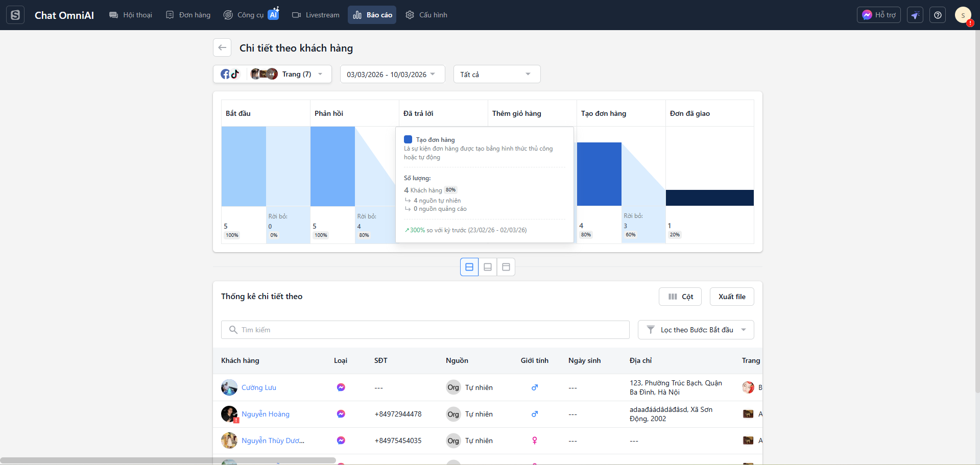The height and width of the screenshot is (465, 980).
Task: Click the male gender icon for Nguyễn Hoàng
Action: click(x=535, y=414)
